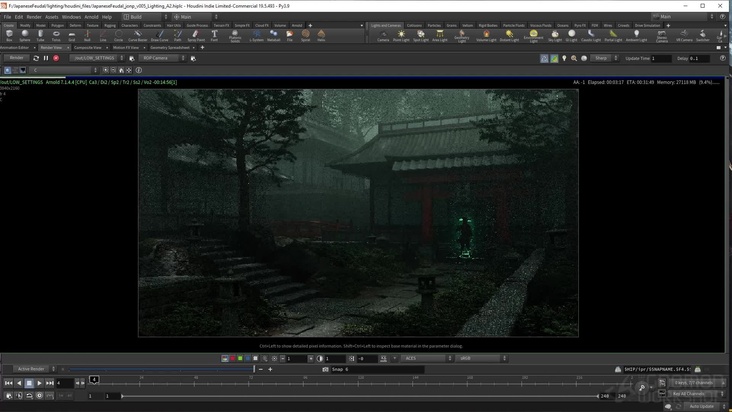
Task: Open the /out/LOW_SETTINGS ROP dropdown
Action: coord(97,58)
